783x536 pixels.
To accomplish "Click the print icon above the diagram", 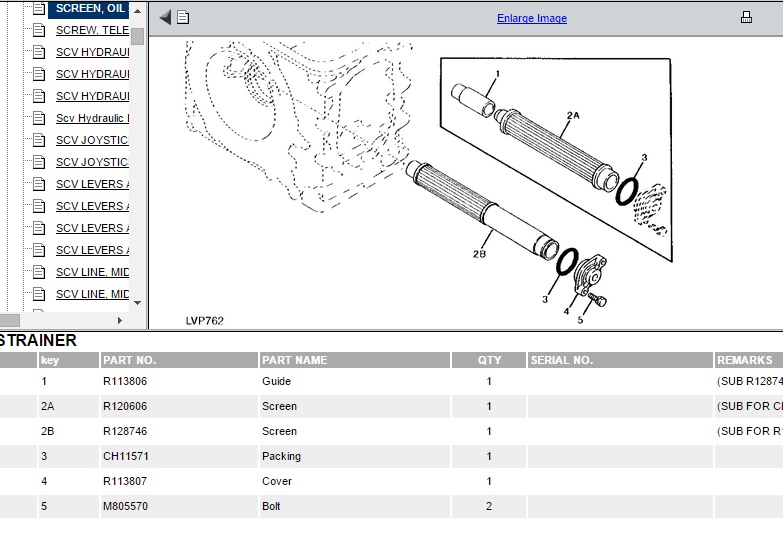I will 746,17.
